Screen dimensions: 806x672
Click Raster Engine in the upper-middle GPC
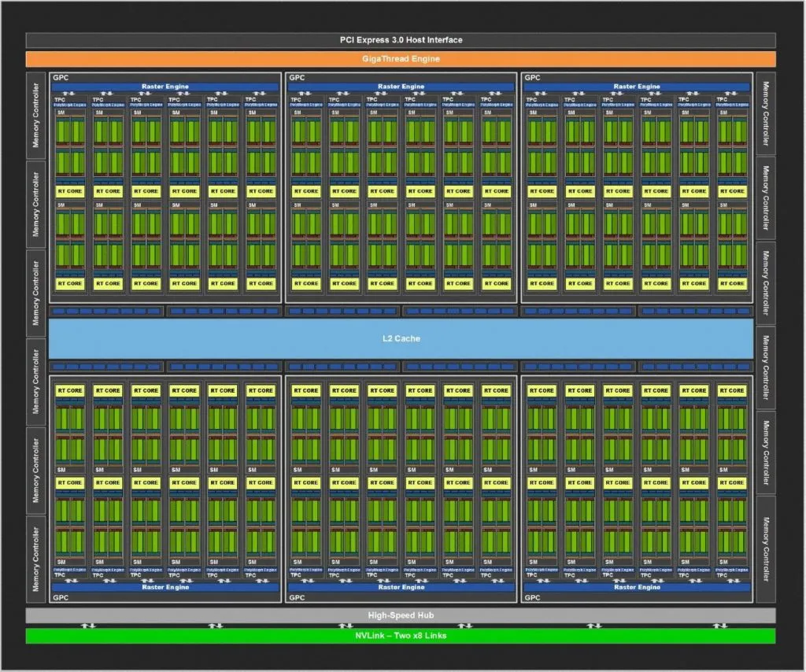point(401,87)
